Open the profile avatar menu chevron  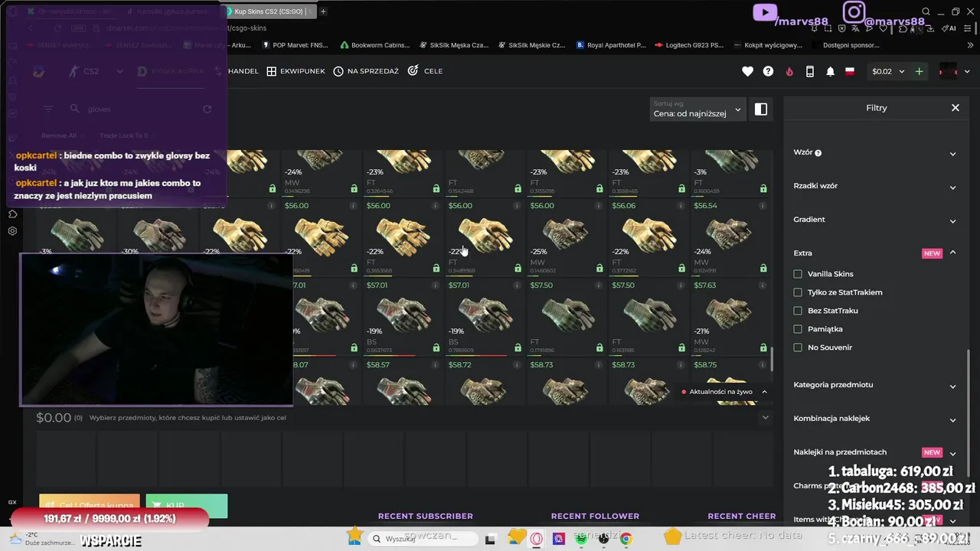pos(969,71)
